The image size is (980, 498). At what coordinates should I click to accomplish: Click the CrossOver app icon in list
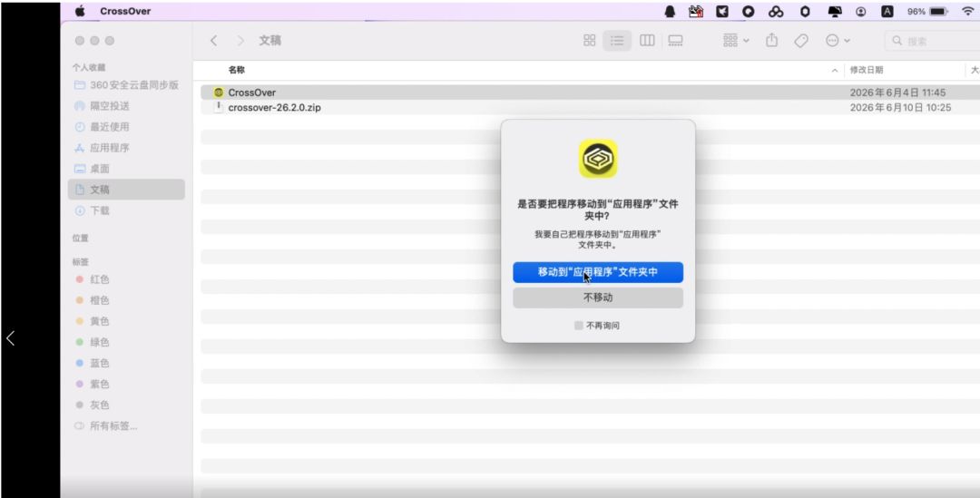pyautogui.click(x=218, y=93)
